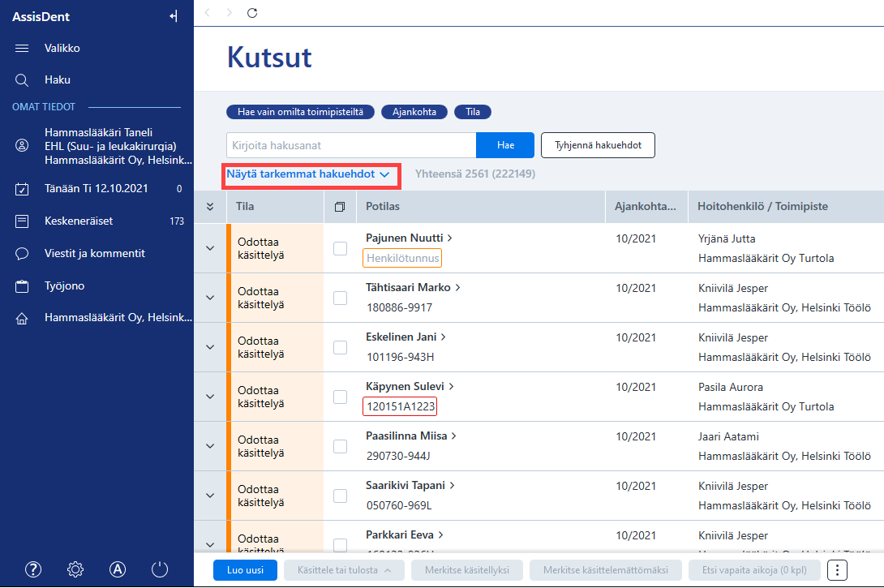Click Merkitse käsitellyksi button
Screen dimensions: 884x588
click(467, 570)
